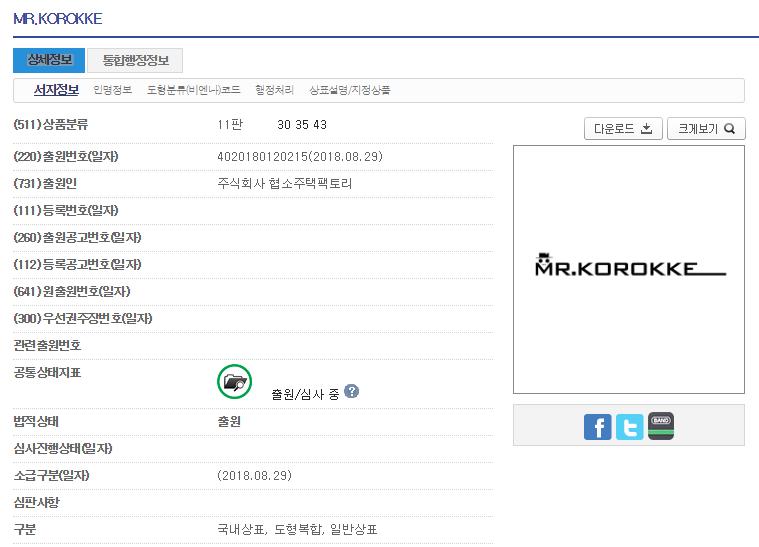759x547 pixels.
Task: Click applicant name 주식회사 협소주택팩토리
Action: click(x=284, y=184)
